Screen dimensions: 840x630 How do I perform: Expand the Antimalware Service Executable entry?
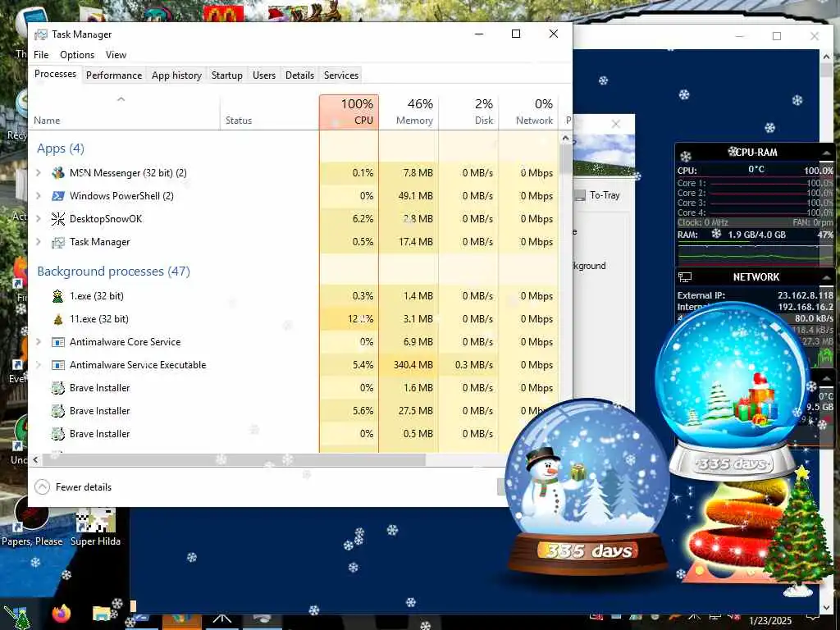coord(38,365)
